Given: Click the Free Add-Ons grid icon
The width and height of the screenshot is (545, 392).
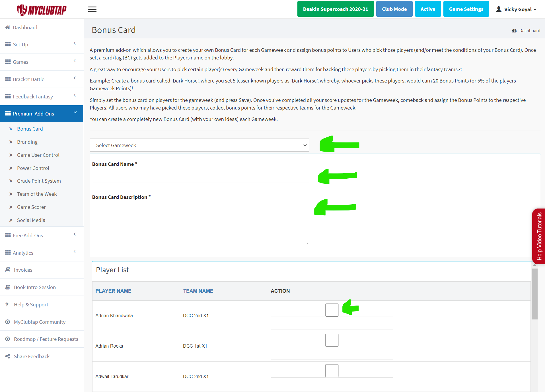Looking at the screenshot, I should 8,235.
